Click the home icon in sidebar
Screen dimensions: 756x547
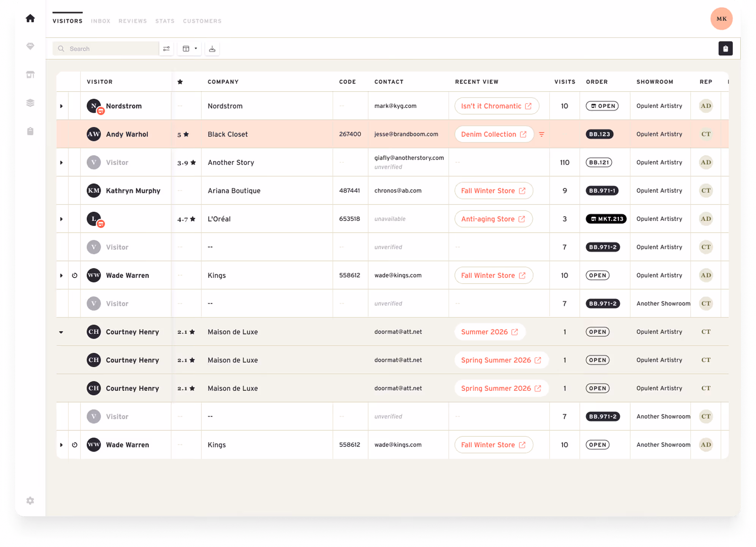click(30, 18)
